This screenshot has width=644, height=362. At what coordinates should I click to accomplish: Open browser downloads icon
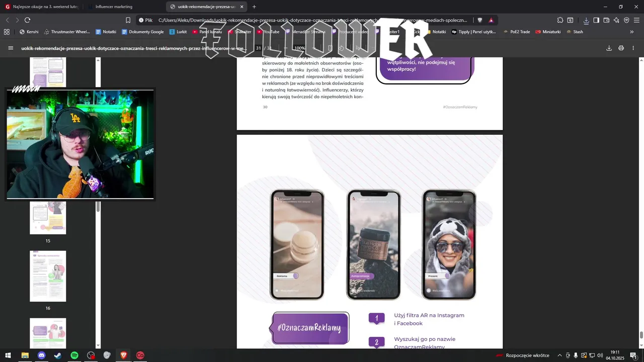pyautogui.click(x=586, y=20)
